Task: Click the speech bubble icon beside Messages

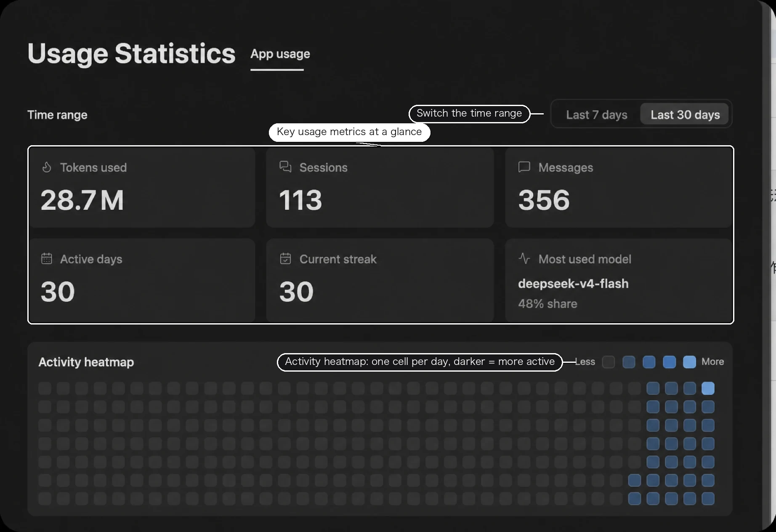Action: tap(524, 167)
